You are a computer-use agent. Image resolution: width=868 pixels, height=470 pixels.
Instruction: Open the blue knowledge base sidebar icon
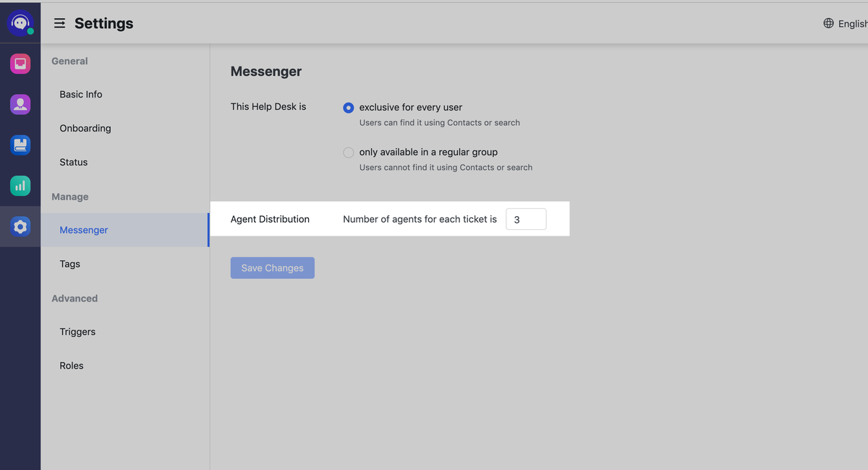click(20, 145)
